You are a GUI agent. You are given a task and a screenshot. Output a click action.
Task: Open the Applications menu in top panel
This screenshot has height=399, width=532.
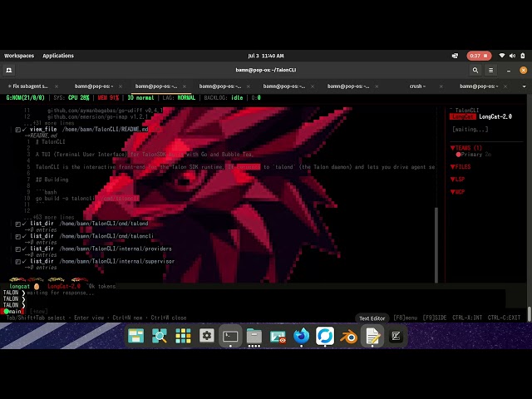point(58,56)
